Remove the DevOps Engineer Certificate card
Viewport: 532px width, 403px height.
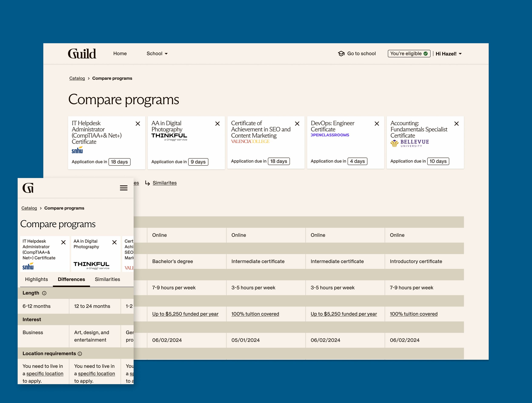point(377,124)
